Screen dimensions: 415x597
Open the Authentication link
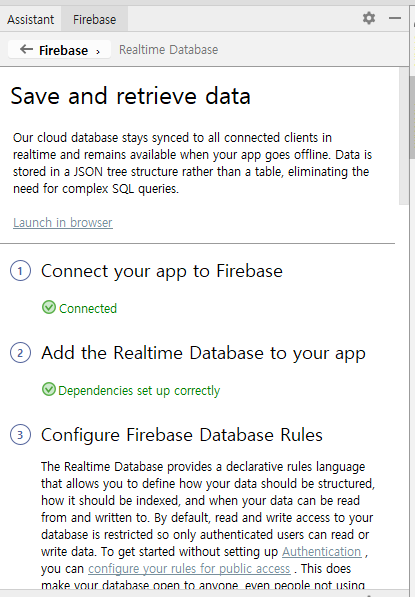pos(321,551)
